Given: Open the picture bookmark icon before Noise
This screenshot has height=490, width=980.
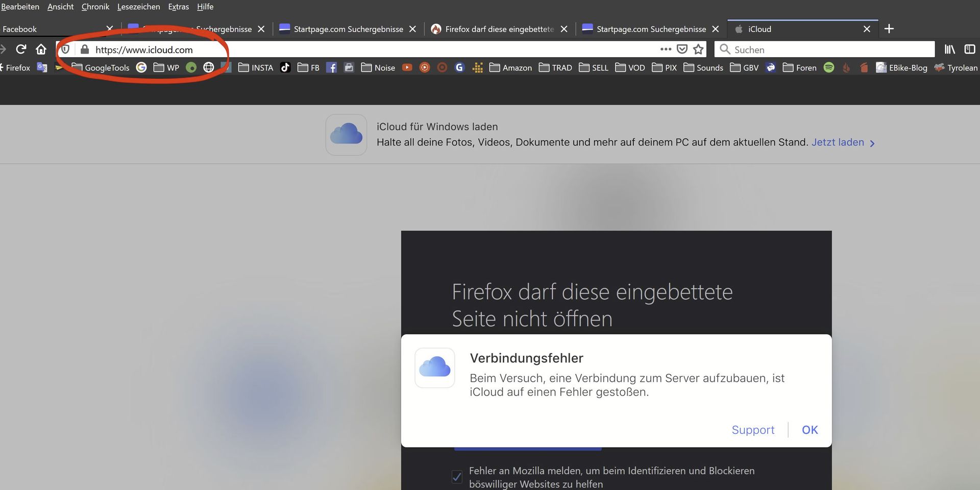Looking at the screenshot, I should pyautogui.click(x=349, y=67).
